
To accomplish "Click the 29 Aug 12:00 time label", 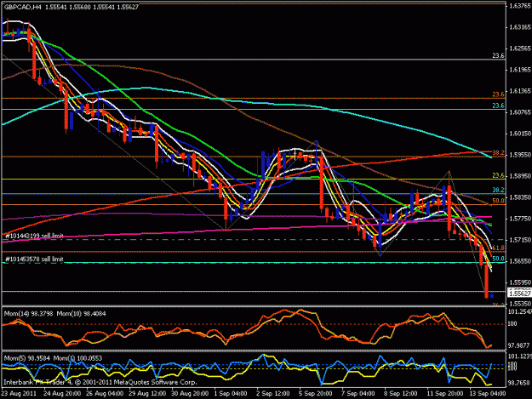I will [x=147, y=394].
